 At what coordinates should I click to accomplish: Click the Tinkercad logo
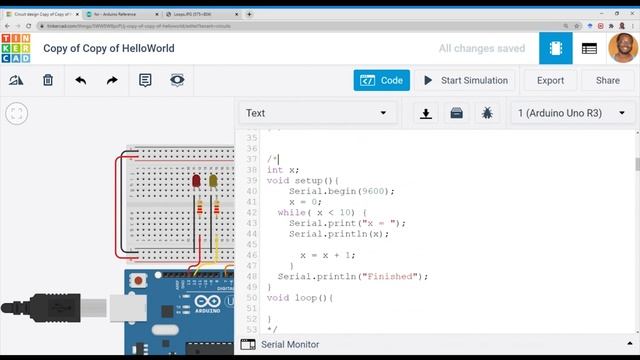tap(16, 48)
